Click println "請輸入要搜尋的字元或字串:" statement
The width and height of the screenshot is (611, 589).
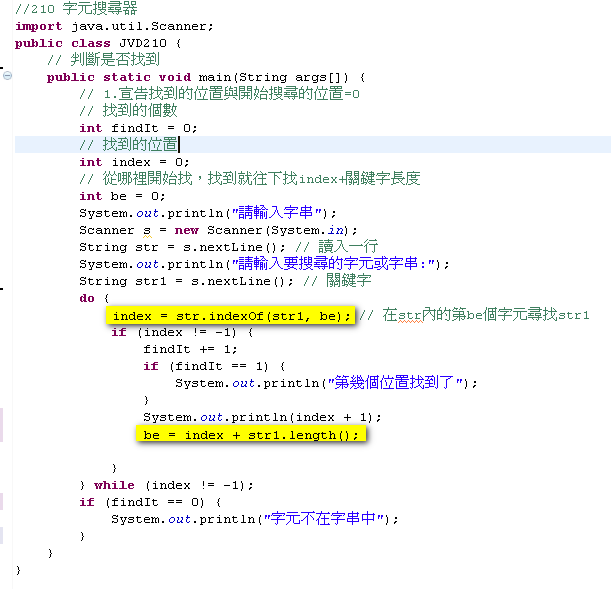click(x=264, y=264)
